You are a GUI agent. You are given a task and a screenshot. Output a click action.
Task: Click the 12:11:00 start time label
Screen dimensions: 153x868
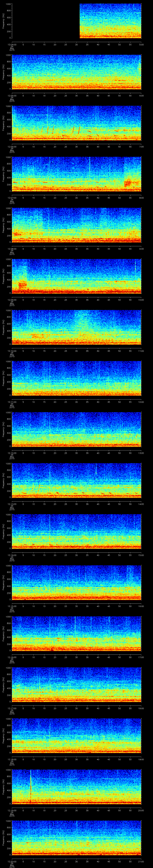[12, 402]
